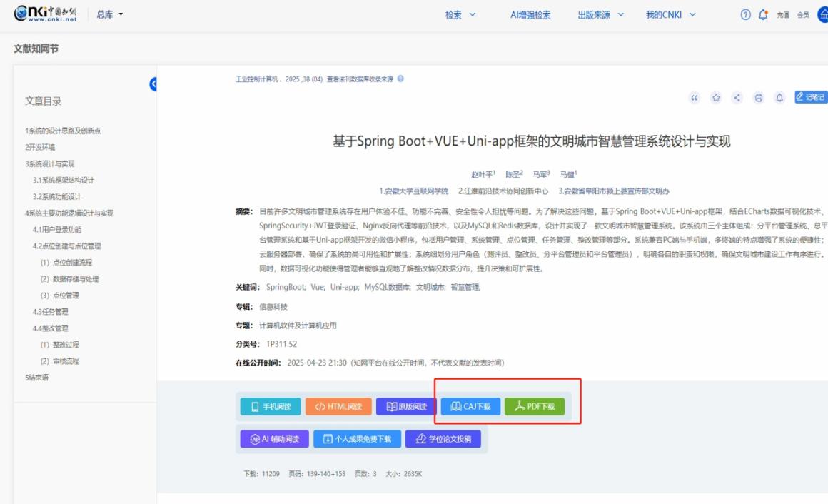
Task: Go to AI增强检索 in the top navigation
Action: click(x=530, y=15)
